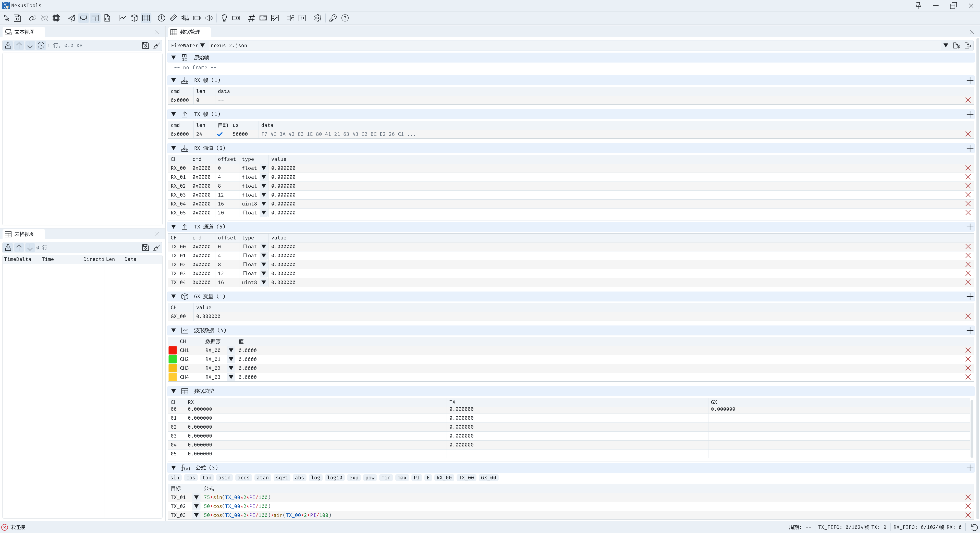Click the link connect toolbar icon
This screenshot has width=980, height=533.
coord(33,18)
